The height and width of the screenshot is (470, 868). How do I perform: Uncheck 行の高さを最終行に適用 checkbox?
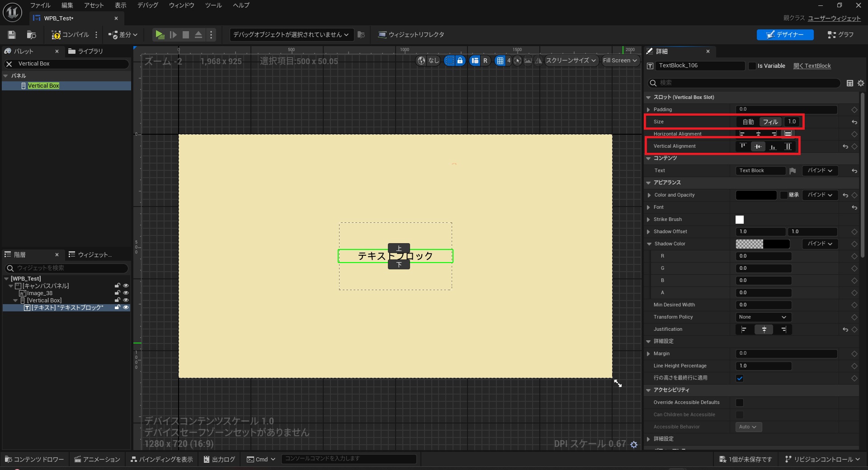tap(740, 378)
